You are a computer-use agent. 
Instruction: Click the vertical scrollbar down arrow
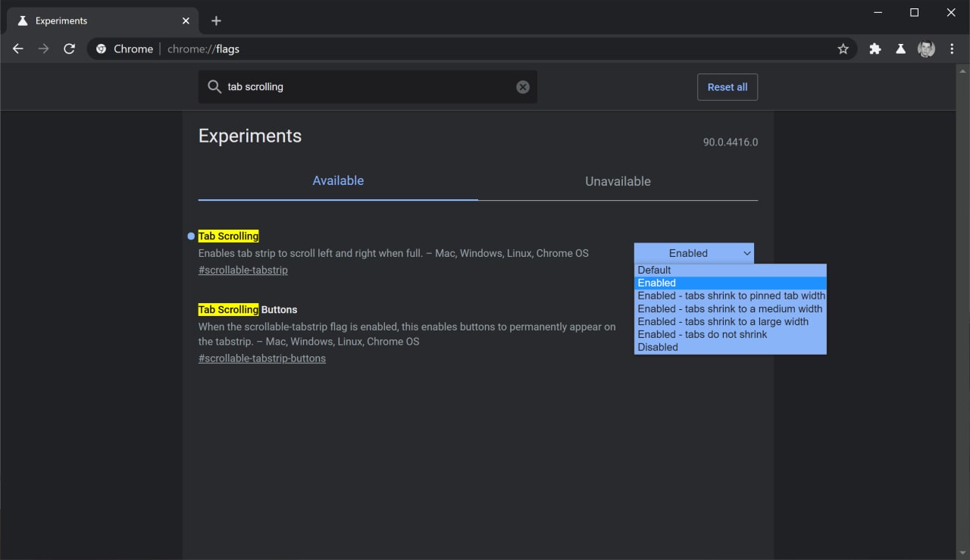(x=963, y=553)
